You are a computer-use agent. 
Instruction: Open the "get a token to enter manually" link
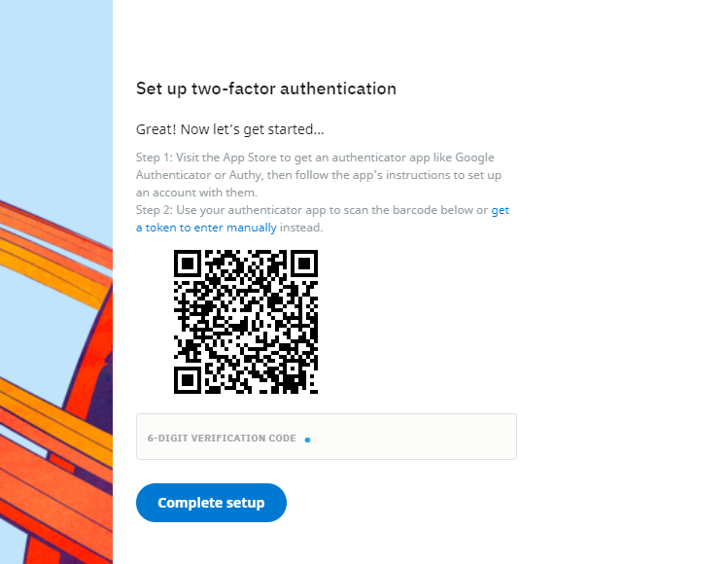tap(206, 228)
